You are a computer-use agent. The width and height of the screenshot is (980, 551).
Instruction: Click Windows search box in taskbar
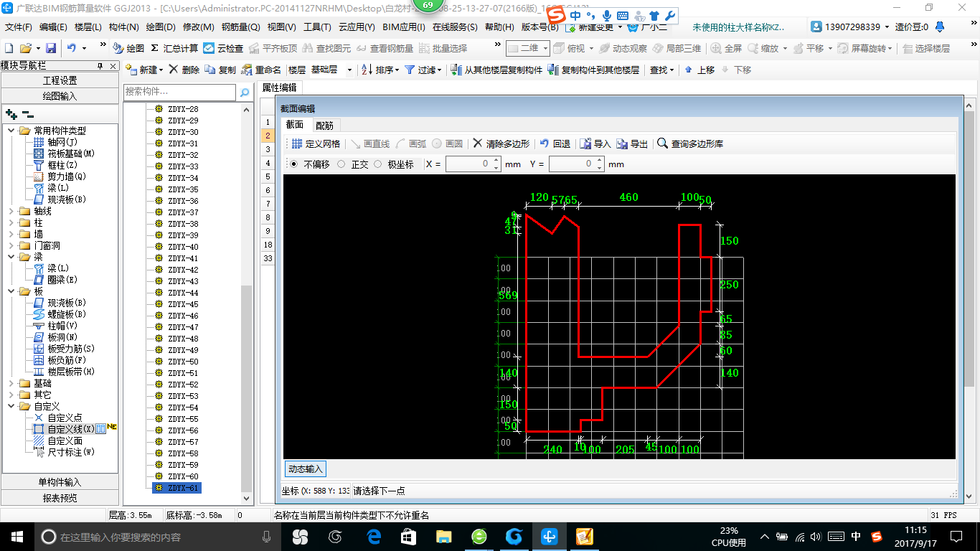[156, 537]
